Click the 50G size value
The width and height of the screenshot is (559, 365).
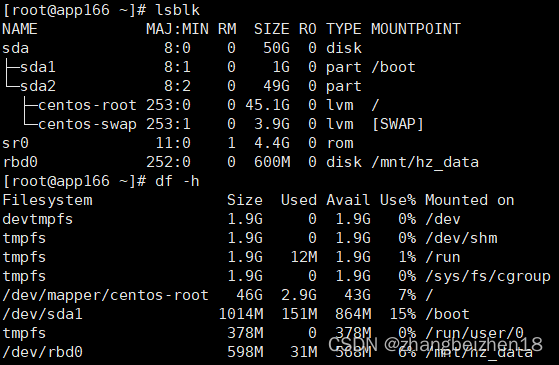(276, 48)
